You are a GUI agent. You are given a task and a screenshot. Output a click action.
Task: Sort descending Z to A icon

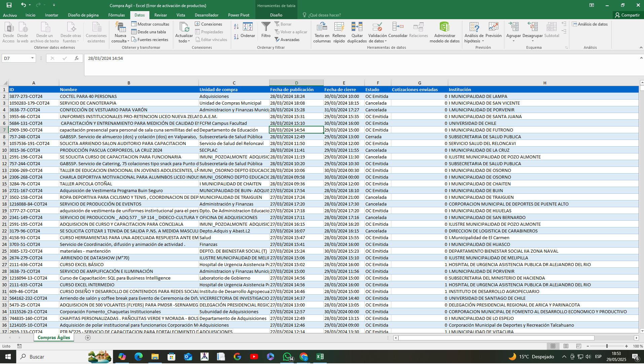point(236,36)
